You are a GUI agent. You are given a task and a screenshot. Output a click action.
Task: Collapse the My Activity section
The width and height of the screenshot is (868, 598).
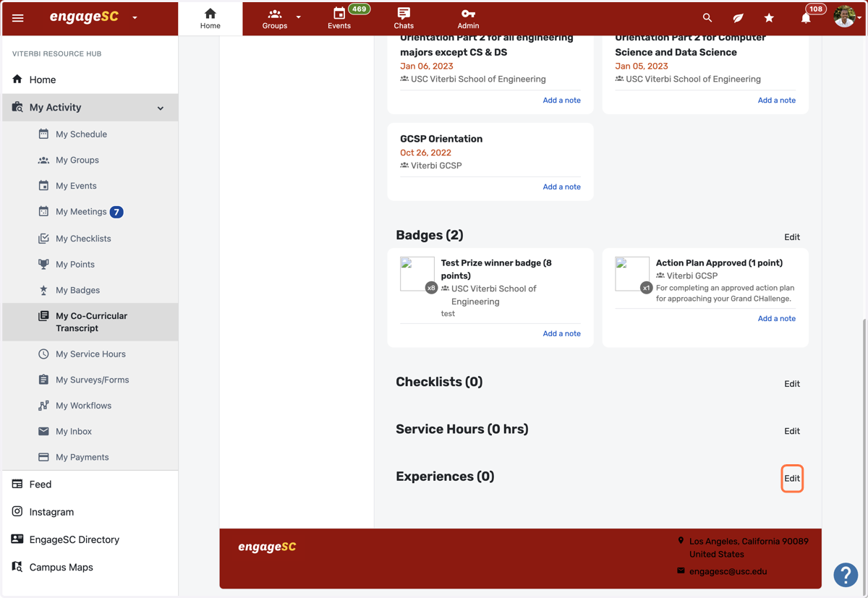pyautogui.click(x=90, y=108)
